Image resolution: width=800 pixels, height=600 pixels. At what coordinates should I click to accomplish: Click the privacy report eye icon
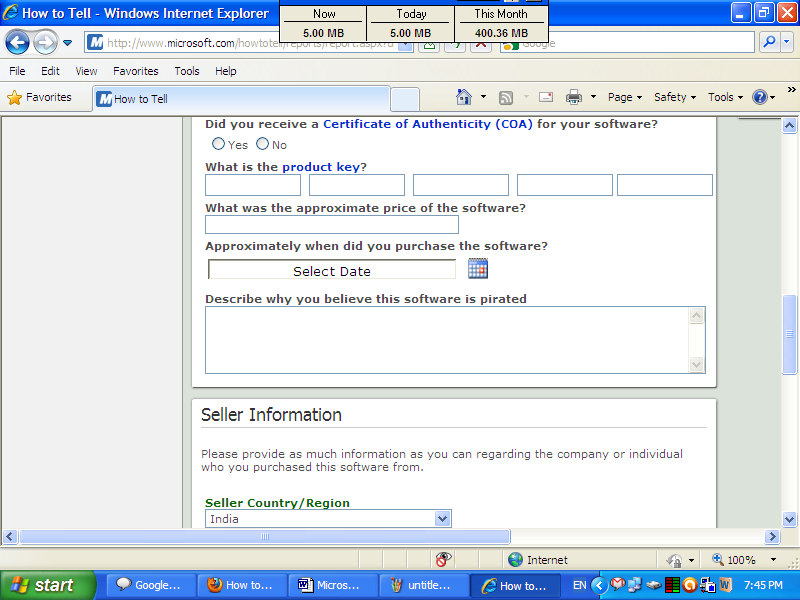(x=443, y=559)
